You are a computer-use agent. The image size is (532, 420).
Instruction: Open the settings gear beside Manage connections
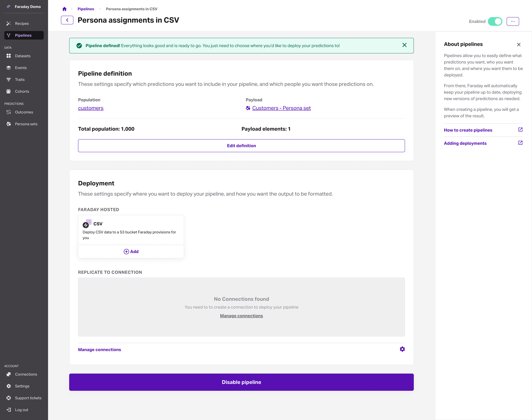coord(402,349)
